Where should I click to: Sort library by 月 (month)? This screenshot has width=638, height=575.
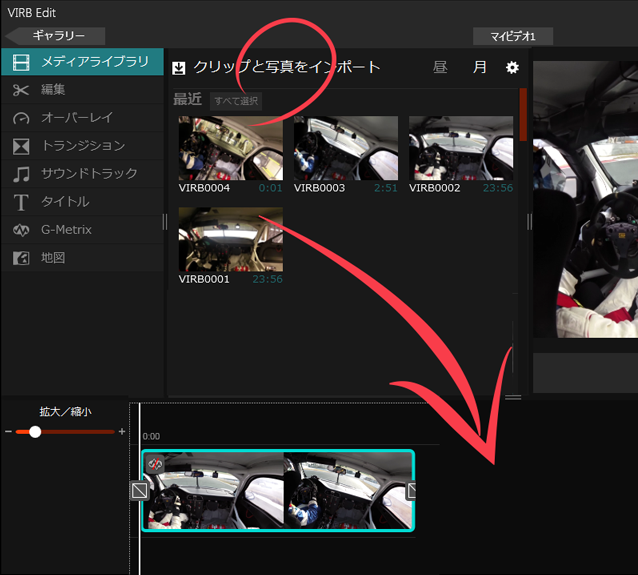click(x=479, y=67)
